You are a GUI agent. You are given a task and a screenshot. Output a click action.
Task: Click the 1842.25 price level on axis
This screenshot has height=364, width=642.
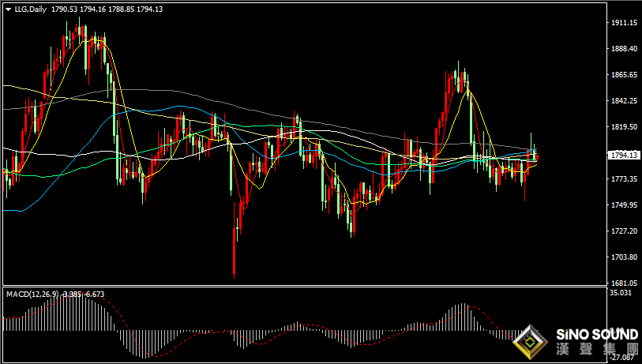coord(624,101)
